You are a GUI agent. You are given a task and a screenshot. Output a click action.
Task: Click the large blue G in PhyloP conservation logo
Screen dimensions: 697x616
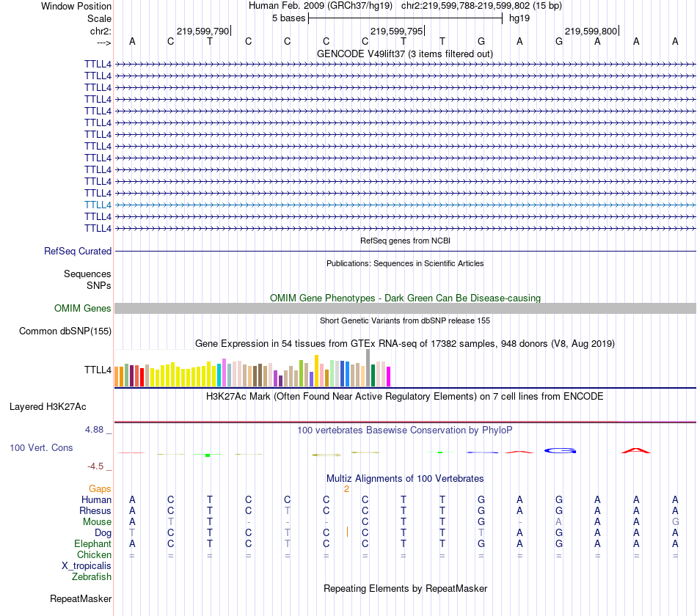click(x=560, y=451)
